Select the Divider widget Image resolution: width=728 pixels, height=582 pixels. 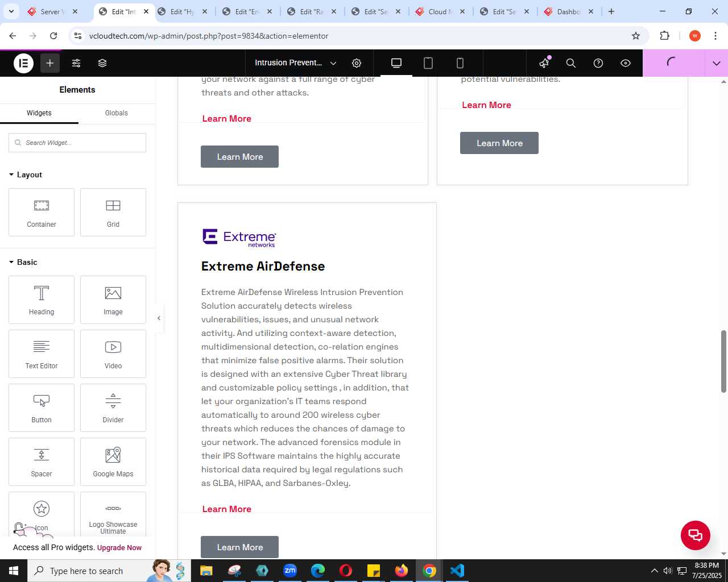point(113,408)
